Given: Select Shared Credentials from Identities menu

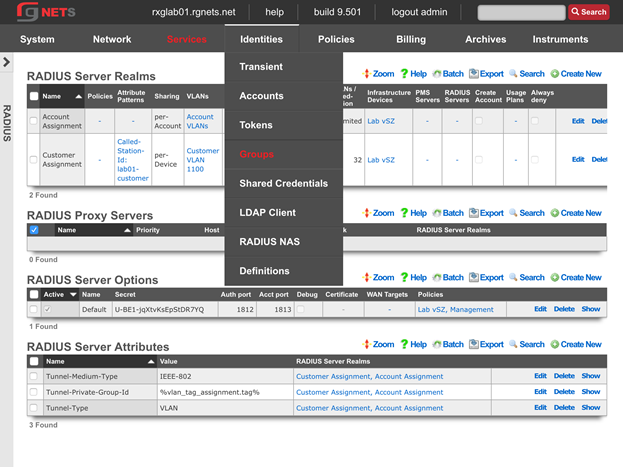Looking at the screenshot, I should [283, 184].
